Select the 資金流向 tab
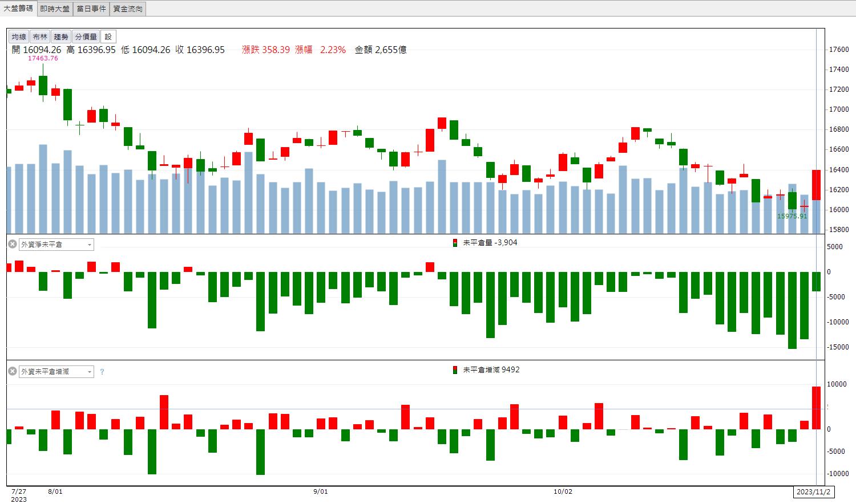Image resolution: width=856 pixels, height=504 pixels. click(128, 9)
